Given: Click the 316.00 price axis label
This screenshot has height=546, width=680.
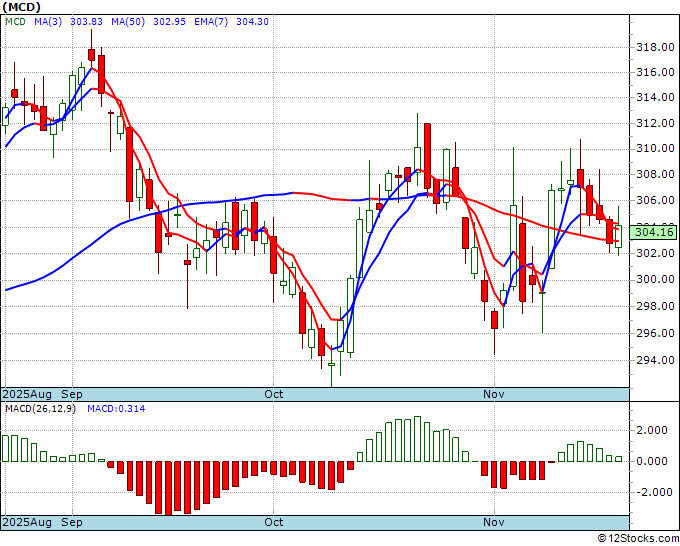Looking at the screenshot, I should click(x=655, y=72).
